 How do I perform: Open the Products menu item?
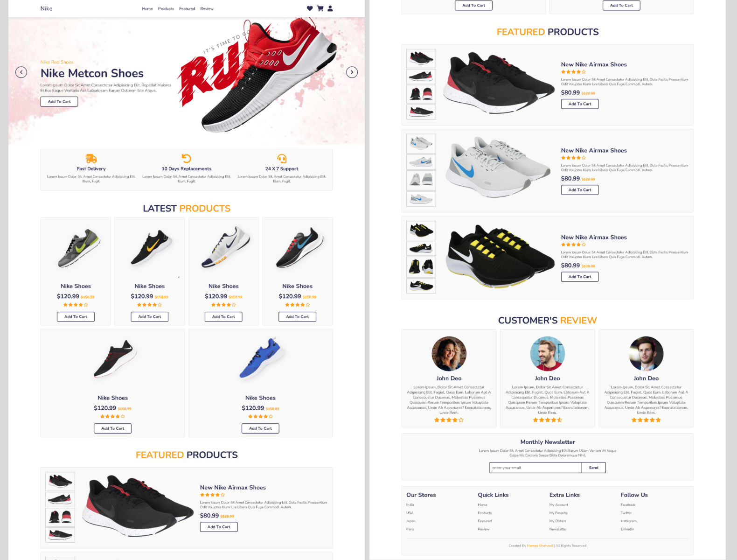pos(166,9)
